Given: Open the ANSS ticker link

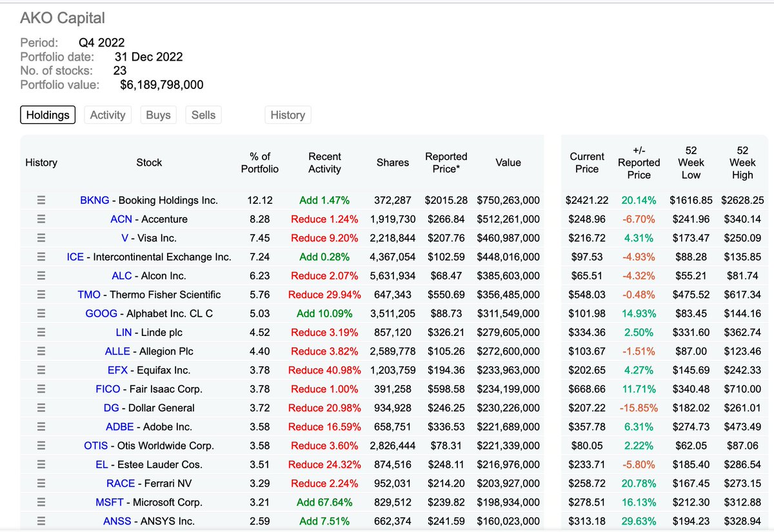Looking at the screenshot, I should [117, 521].
